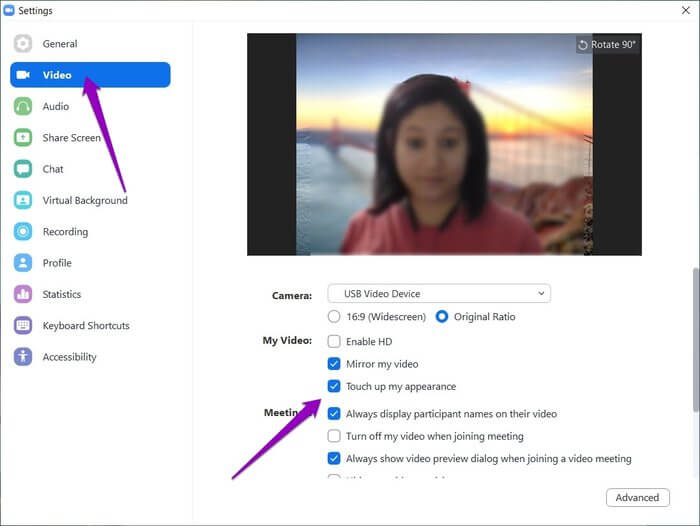Click the General gear icon
The height and width of the screenshot is (526, 700).
click(x=23, y=44)
